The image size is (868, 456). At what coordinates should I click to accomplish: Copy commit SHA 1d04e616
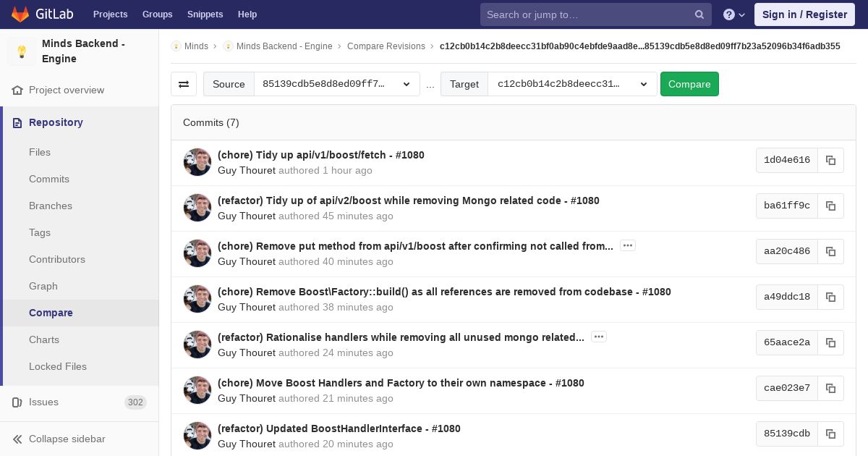tap(830, 160)
